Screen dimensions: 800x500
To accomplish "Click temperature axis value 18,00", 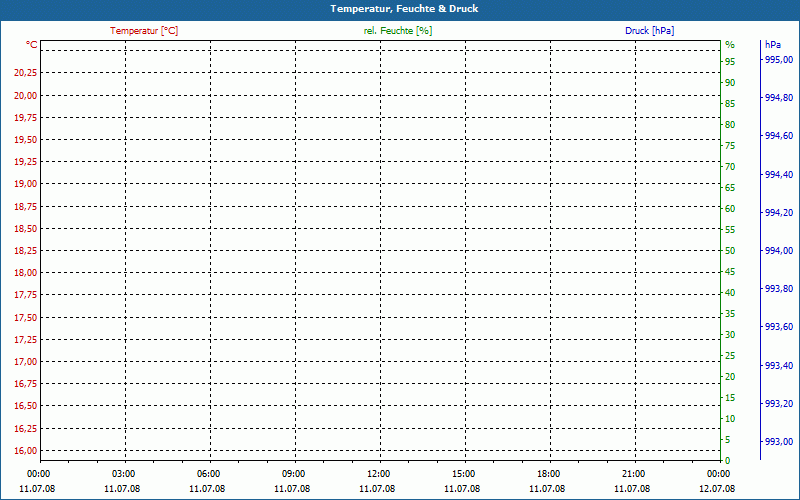I will tap(26, 272).
